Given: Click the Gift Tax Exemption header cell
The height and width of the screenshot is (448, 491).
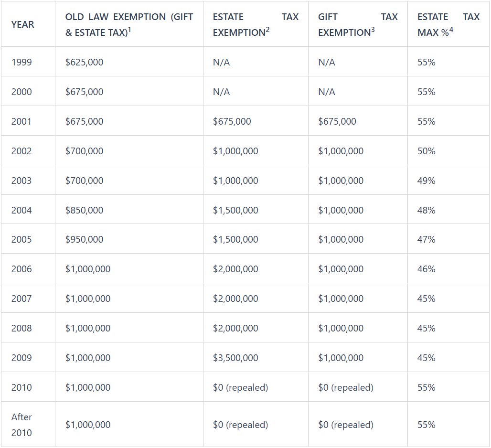Looking at the screenshot, I should 358,24.
